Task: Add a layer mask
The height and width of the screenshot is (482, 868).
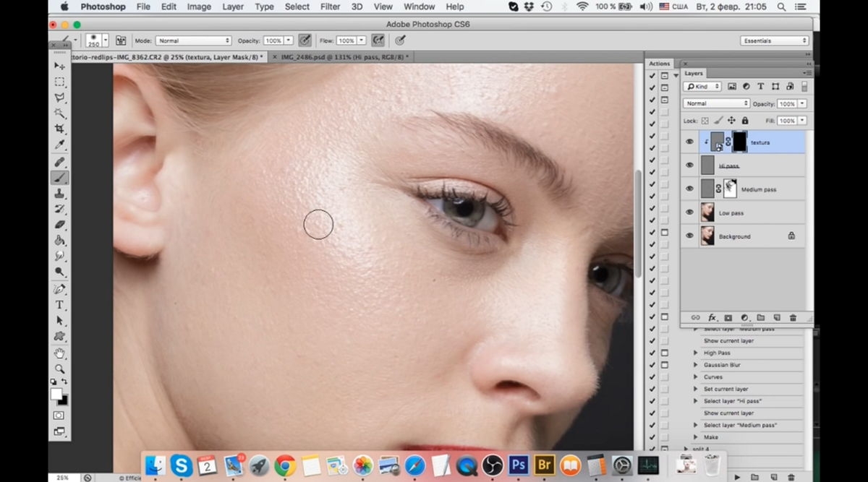Action: [728, 317]
